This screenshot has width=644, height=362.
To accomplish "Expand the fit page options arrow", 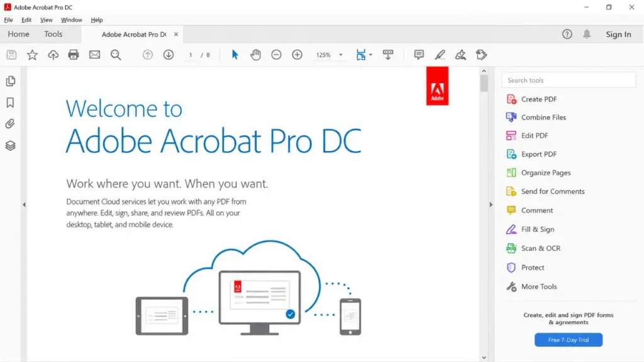I will tap(370, 55).
